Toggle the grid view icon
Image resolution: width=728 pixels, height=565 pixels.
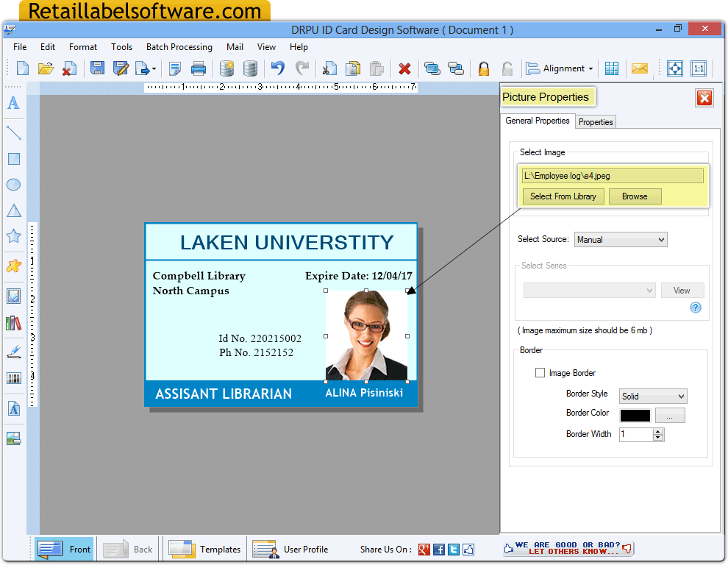coord(612,68)
